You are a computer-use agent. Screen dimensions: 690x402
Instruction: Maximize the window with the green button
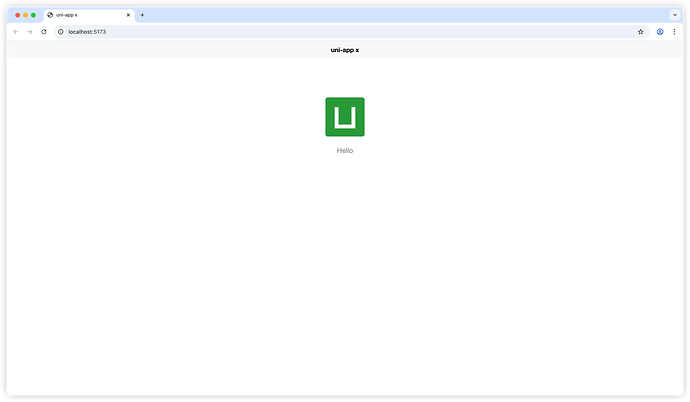point(33,15)
